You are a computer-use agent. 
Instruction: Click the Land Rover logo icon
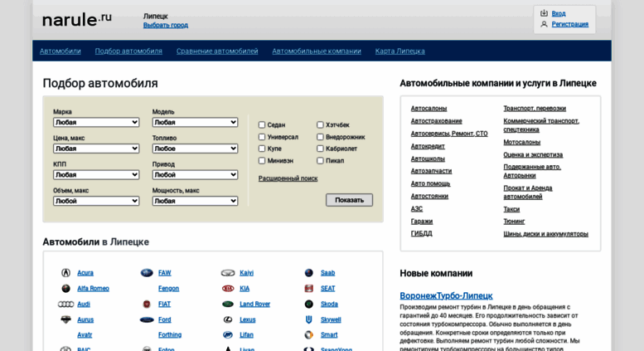coord(228,305)
